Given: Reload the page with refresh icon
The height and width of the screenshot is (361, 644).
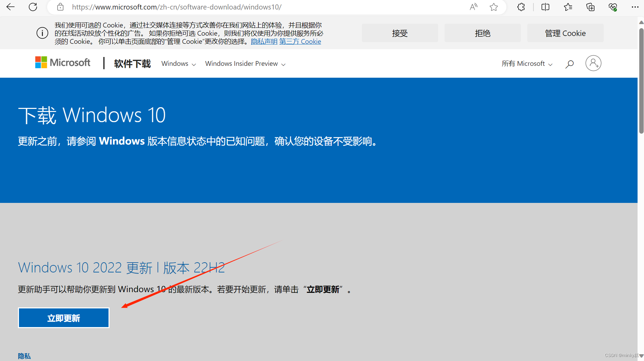Looking at the screenshot, I should click(x=33, y=7).
